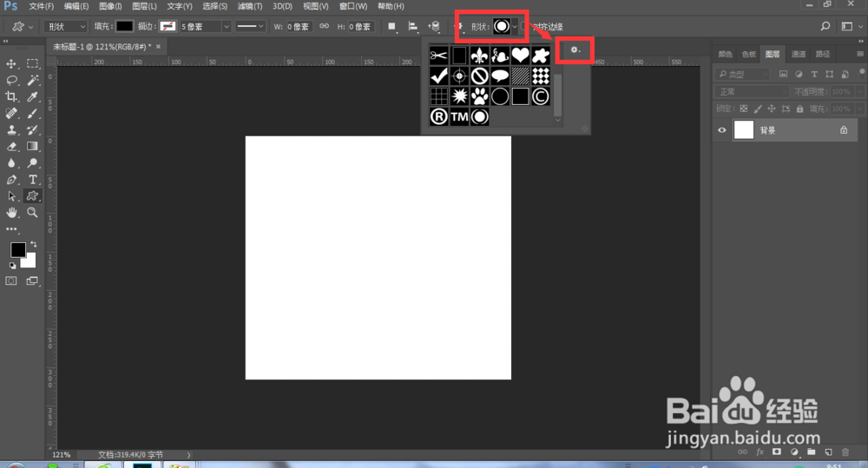
Task: Reset default foreground and background colors
Action: point(13,266)
